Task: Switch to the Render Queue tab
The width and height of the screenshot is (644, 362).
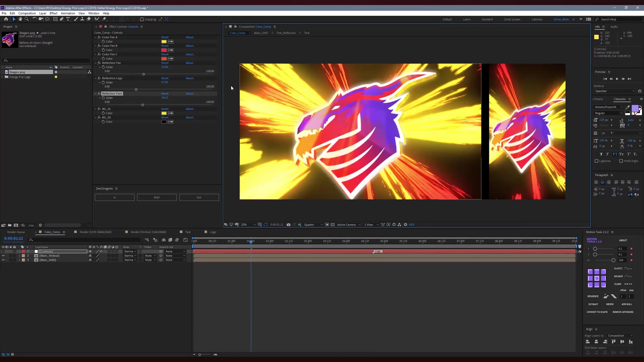Action: (16, 232)
